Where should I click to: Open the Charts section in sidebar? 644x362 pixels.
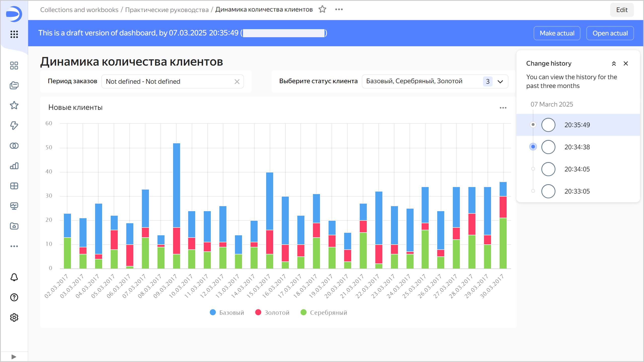14,166
